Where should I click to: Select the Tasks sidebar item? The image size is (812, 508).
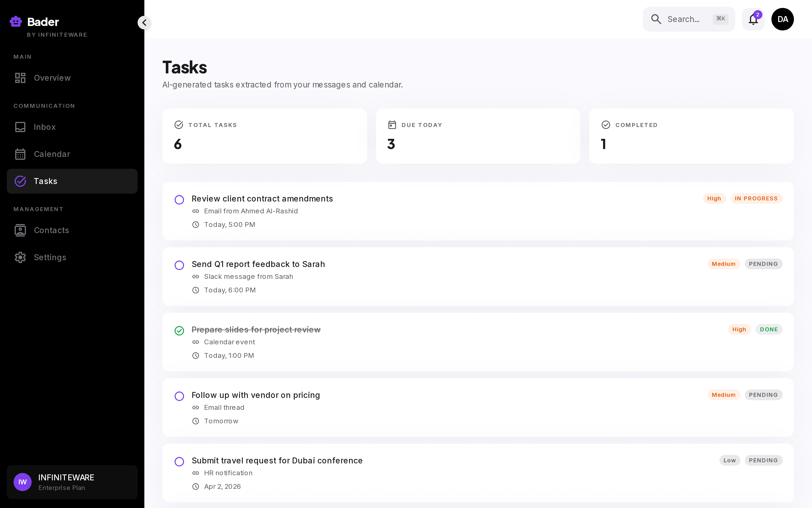[72, 181]
